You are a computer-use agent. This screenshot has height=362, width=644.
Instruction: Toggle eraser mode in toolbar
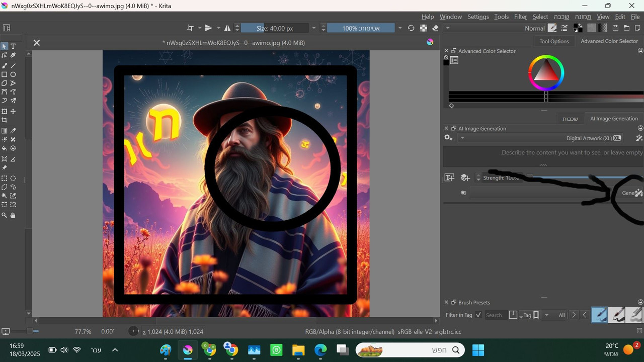coord(435,28)
